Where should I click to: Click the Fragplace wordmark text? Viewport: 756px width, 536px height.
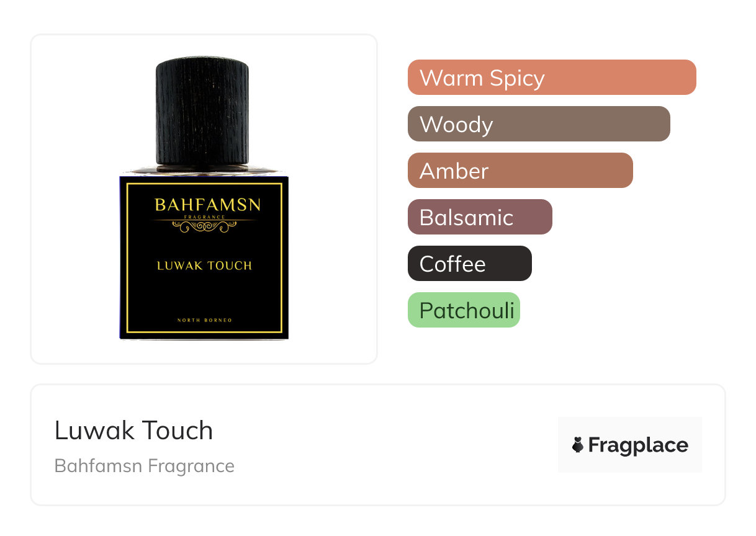click(x=638, y=445)
